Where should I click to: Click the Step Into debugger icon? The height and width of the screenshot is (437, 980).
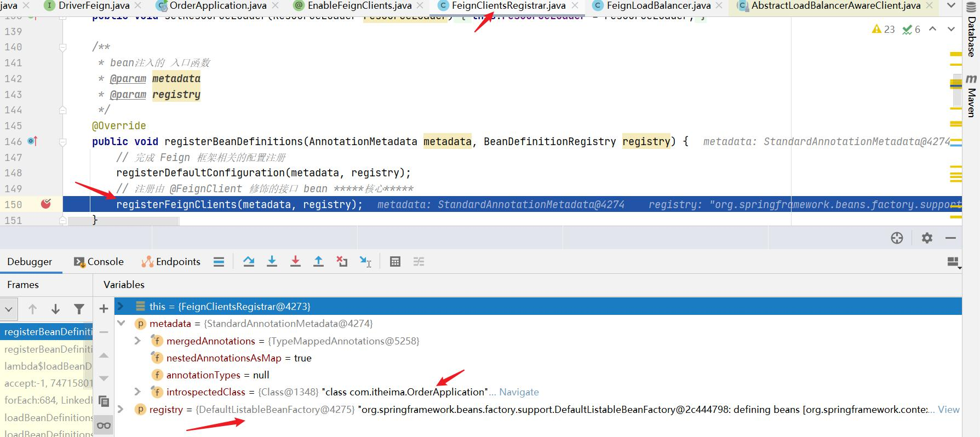tap(272, 262)
